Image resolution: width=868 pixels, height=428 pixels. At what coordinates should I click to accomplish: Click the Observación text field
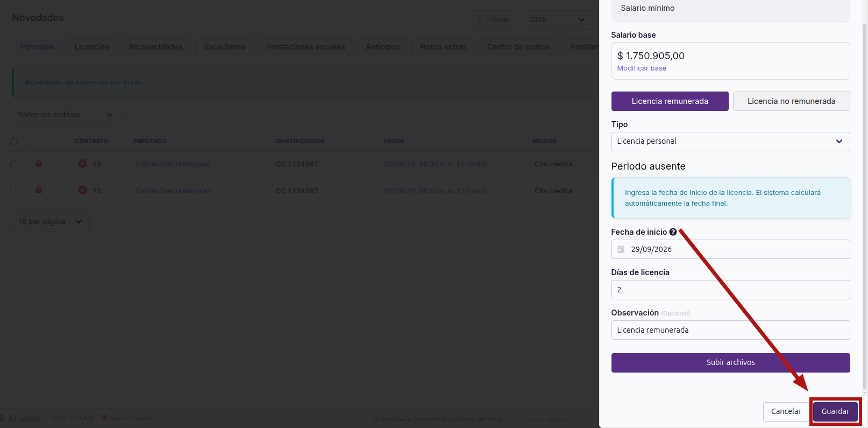click(x=730, y=330)
